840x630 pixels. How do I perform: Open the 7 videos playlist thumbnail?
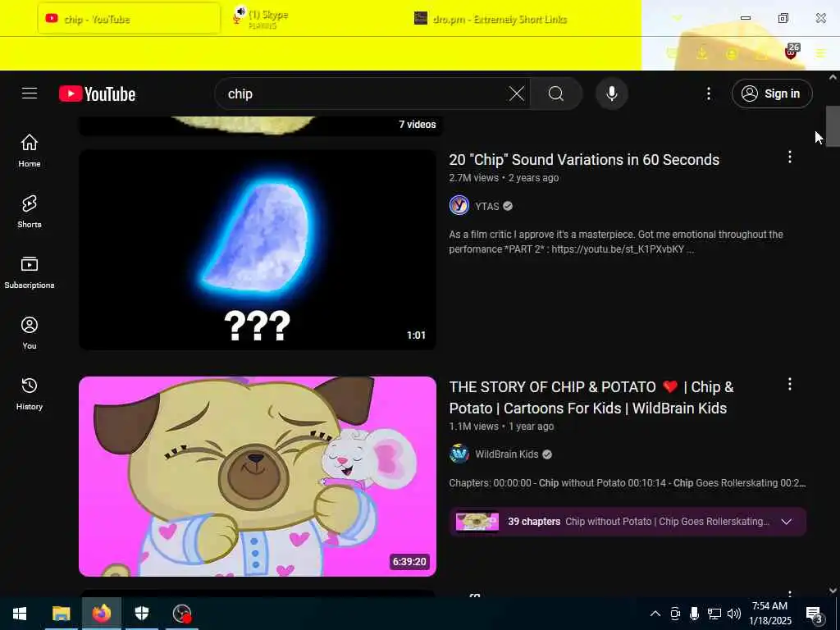pos(260,125)
